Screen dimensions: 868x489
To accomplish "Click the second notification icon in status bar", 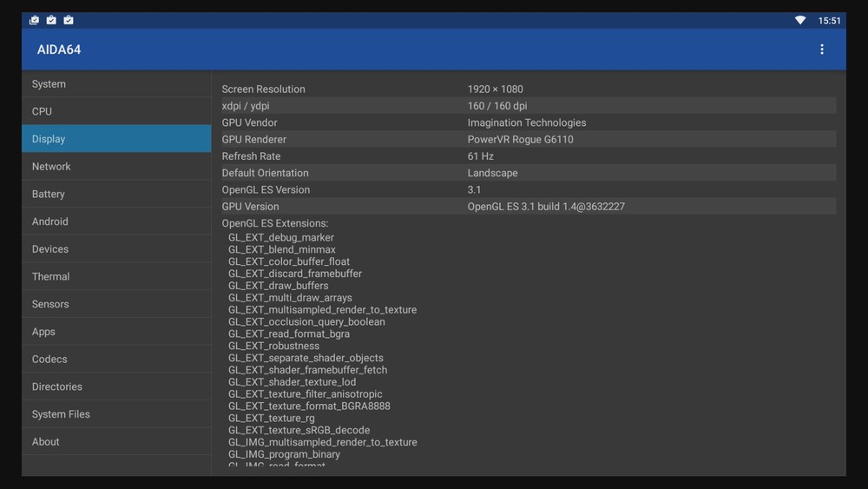I will point(51,20).
